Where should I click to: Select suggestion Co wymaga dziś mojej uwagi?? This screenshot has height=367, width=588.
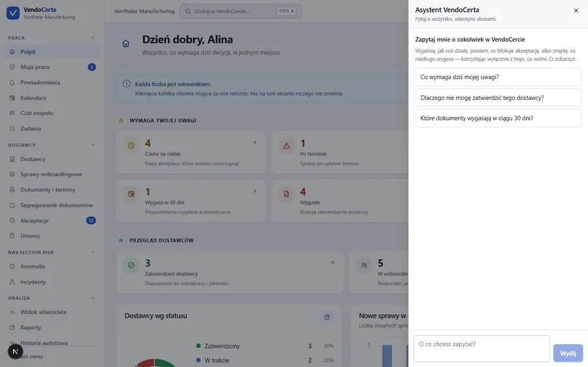498,77
